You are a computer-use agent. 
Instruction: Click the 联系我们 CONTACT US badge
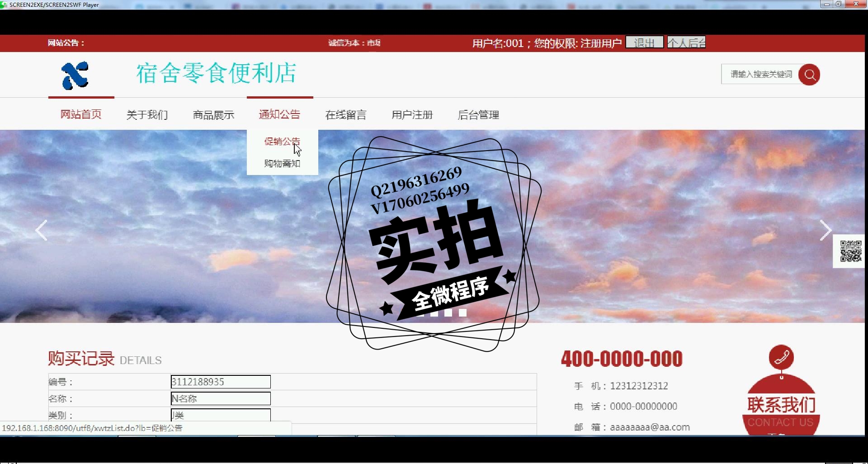(781, 405)
